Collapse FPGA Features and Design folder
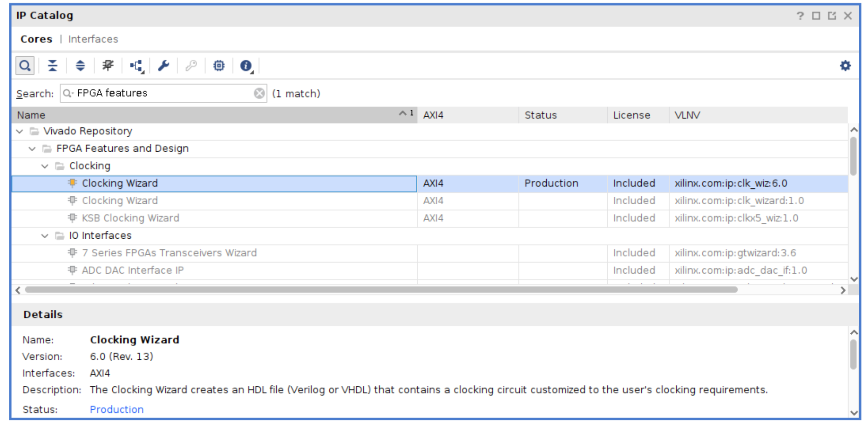The height and width of the screenshot is (427, 868). point(32,149)
